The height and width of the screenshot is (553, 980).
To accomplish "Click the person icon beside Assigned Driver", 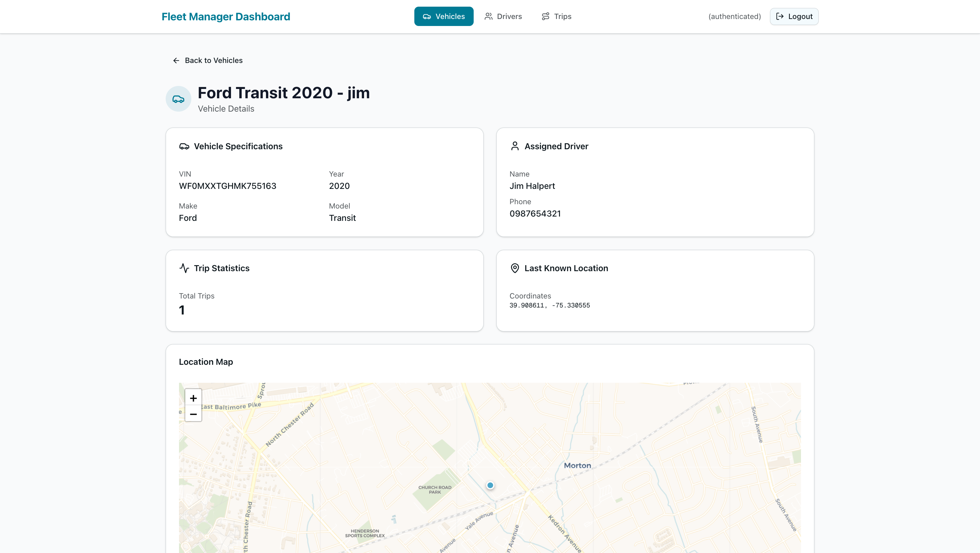I will 514,147.
